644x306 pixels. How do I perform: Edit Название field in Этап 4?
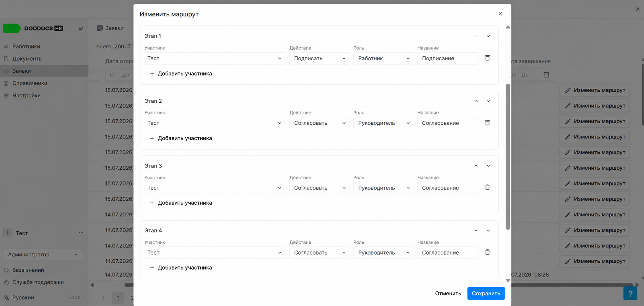pyautogui.click(x=447, y=253)
